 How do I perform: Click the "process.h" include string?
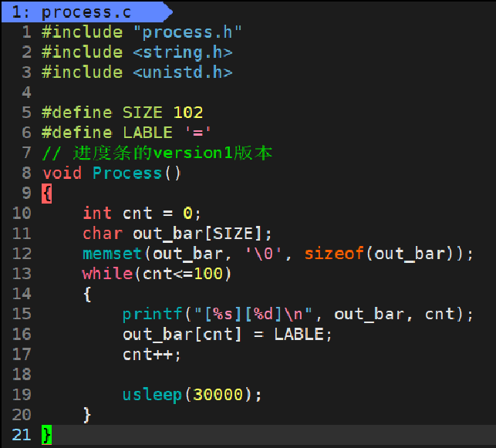(187, 32)
